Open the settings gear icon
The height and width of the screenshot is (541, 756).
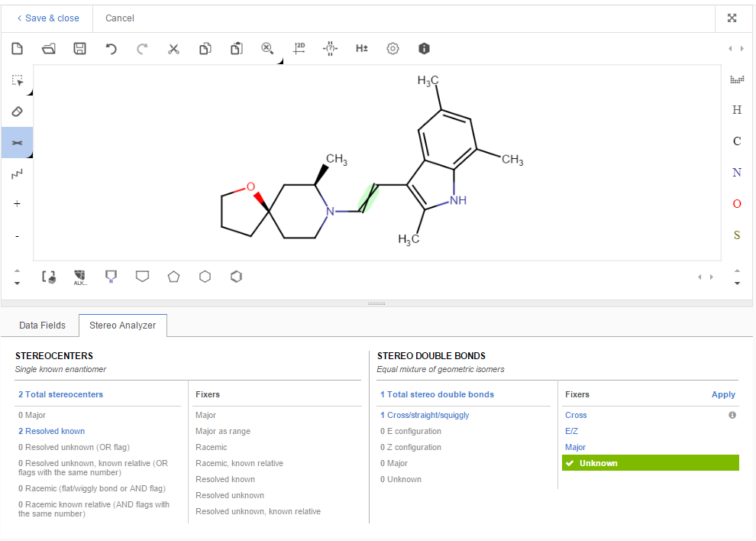pyautogui.click(x=393, y=49)
